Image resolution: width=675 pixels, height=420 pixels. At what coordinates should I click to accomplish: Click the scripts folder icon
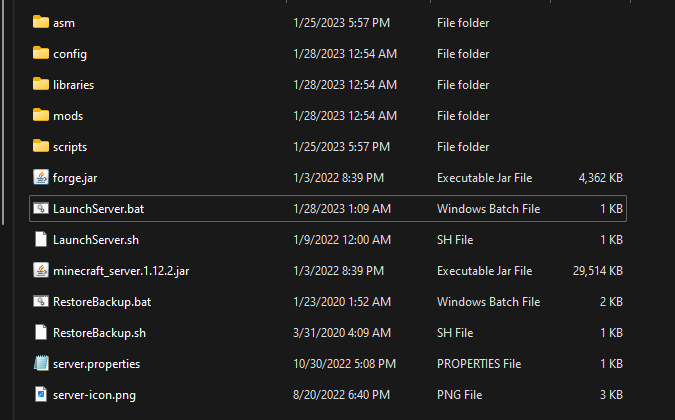click(41, 146)
